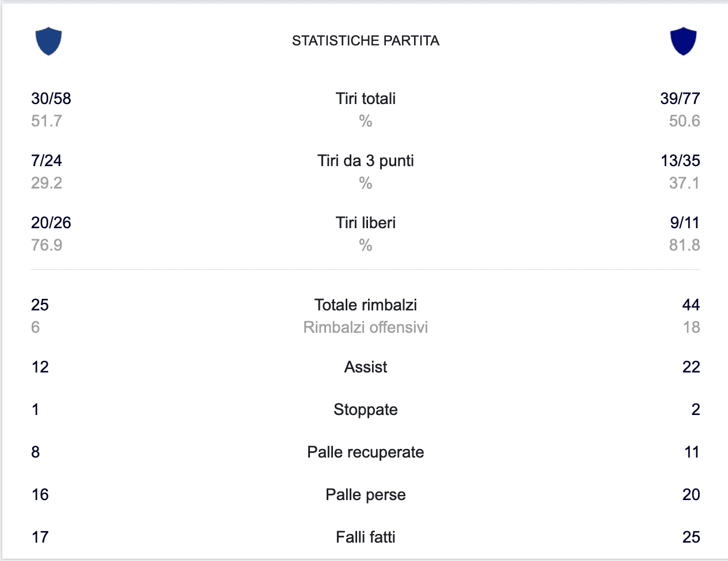Screen dimensions: 728x561
Task: Click the Tiri da 3 punti label
Action: click(x=366, y=160)
